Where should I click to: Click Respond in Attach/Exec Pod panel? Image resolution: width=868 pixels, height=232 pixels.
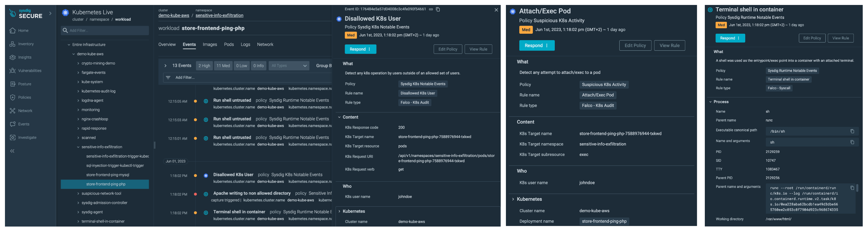point(537,46)
